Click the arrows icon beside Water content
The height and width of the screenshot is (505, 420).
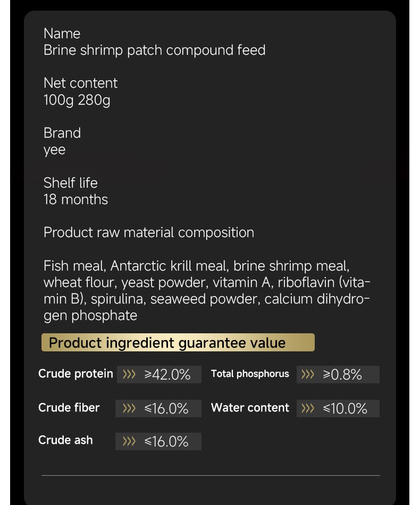[x=308, y=409]
